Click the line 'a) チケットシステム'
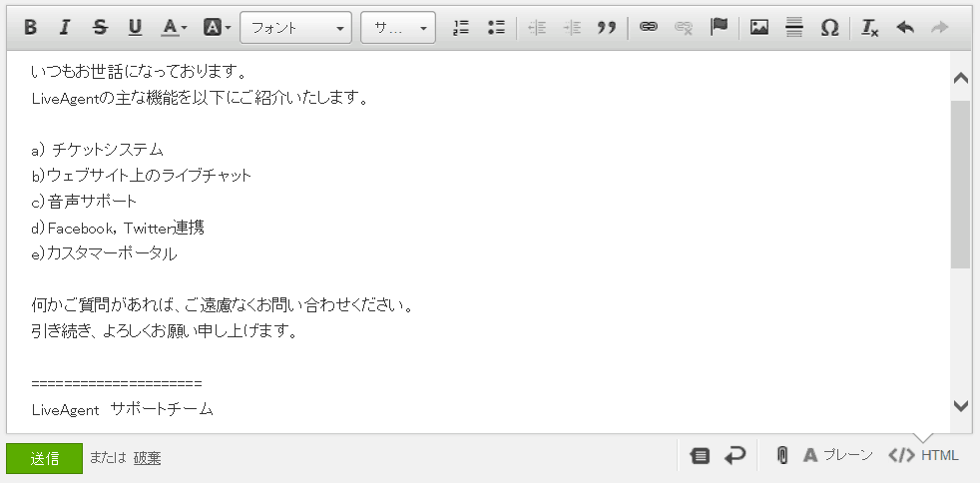This screenshot has height=483, width=980. [x=98, y=150]
